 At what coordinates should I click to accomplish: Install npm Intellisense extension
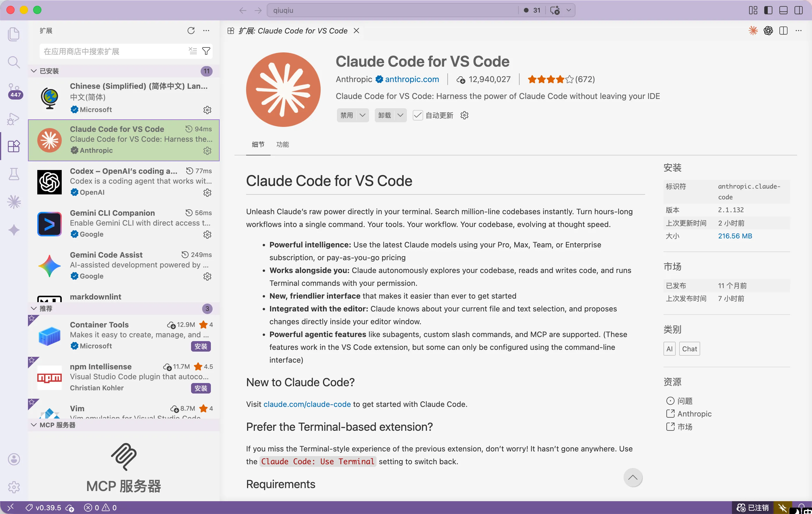point(201,388)
